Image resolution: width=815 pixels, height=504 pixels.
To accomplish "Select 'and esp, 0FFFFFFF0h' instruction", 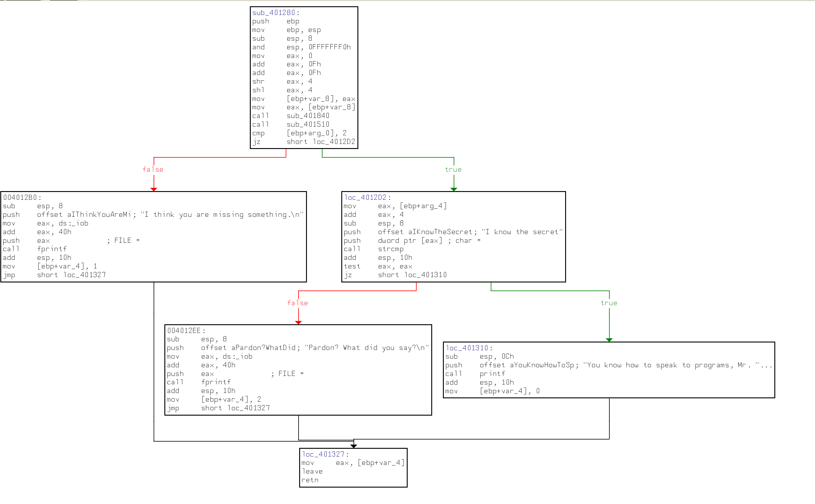I will [x=301, y=47].
